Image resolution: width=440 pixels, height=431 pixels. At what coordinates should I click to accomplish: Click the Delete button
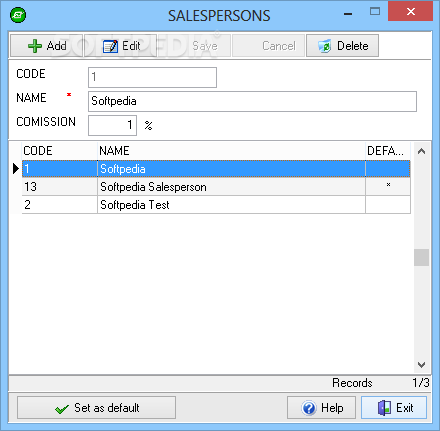point(342,46)
